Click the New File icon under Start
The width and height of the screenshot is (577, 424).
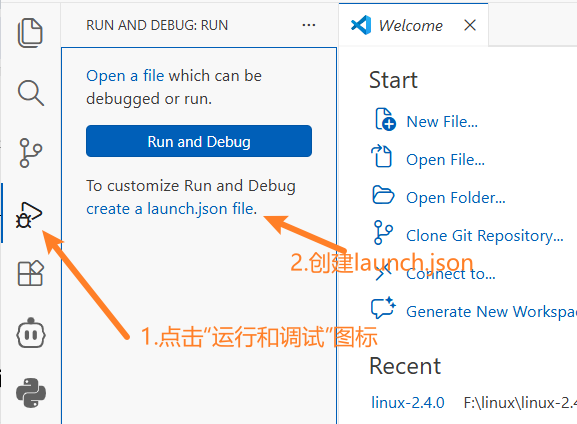(x=385, y=119)
